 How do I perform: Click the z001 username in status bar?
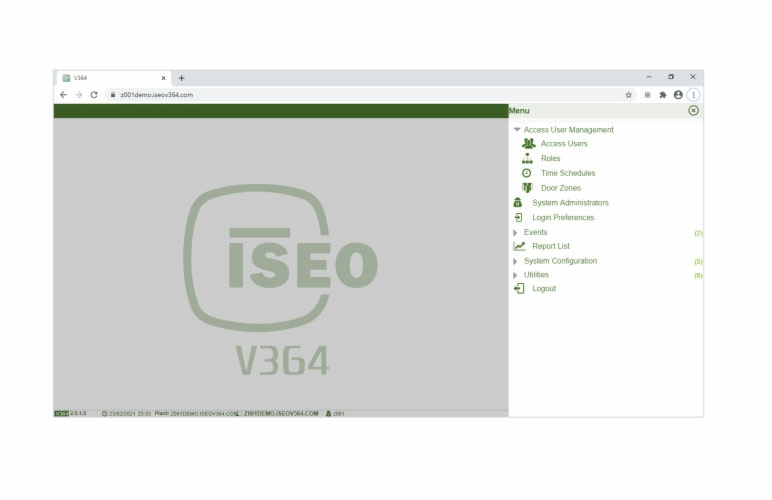click(x=339, y=413)
